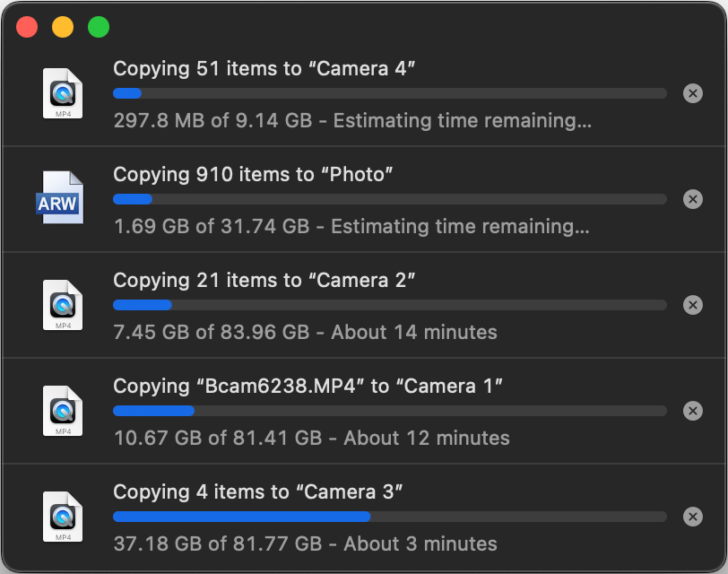
Task: Cancel the copy to Camera 4
Action: pyautogui.click(x=693, y=93)
